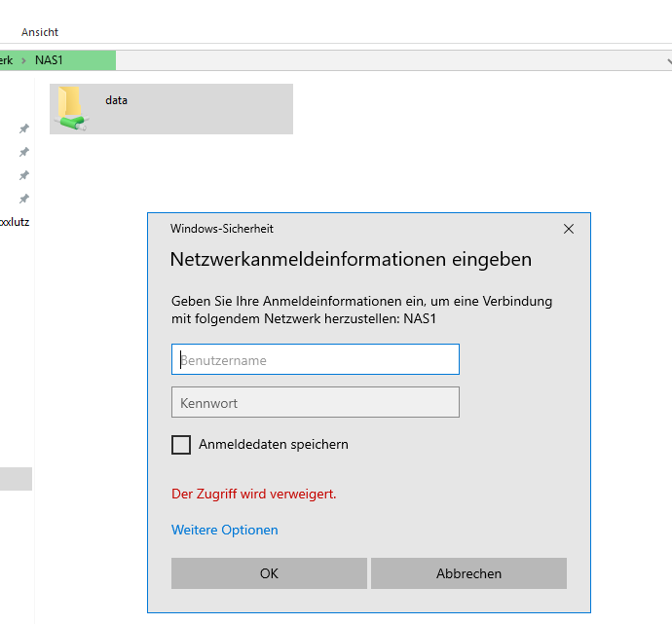Click the data folder name label
672x624 pixels.
116,100
